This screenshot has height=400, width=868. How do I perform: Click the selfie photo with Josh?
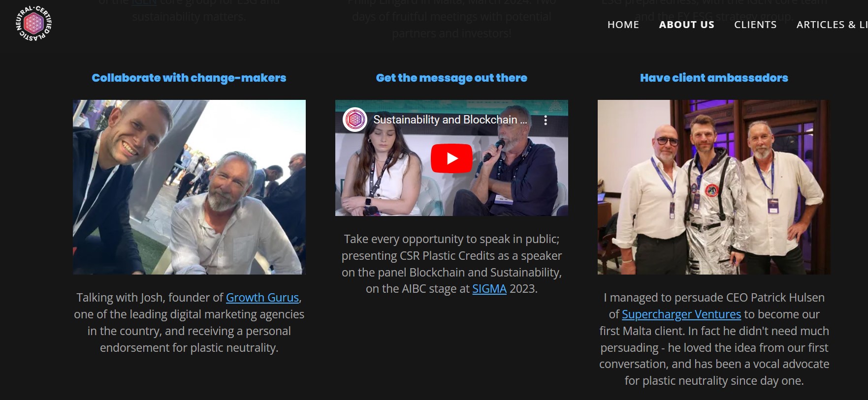(189, 187)
